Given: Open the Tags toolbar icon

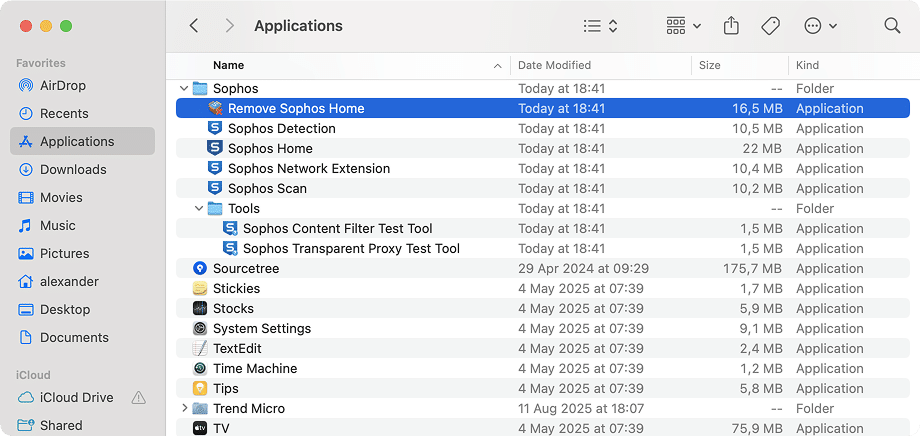Looking at the screenshot, I should [770, 26].
